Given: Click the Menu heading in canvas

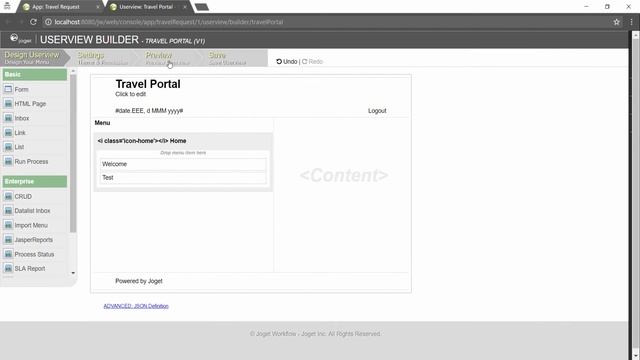Looking at the screenshot, I should click(x=102, y=122).
